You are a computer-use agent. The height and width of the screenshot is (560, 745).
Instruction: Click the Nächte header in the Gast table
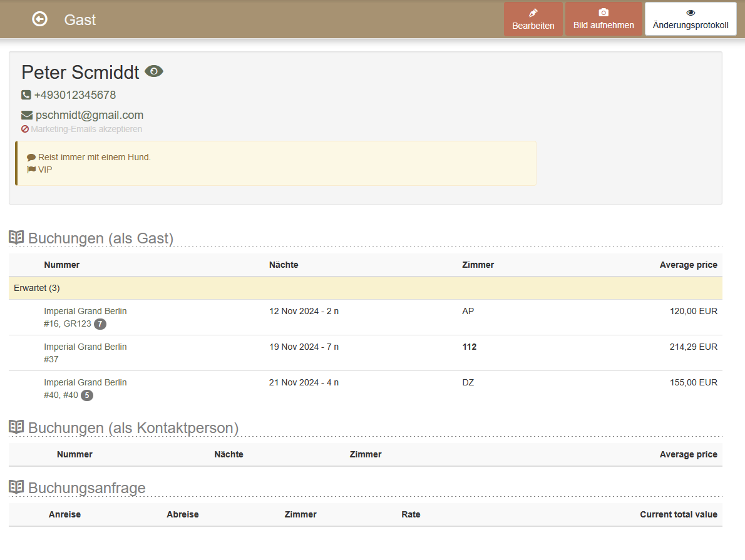point(284,265)
